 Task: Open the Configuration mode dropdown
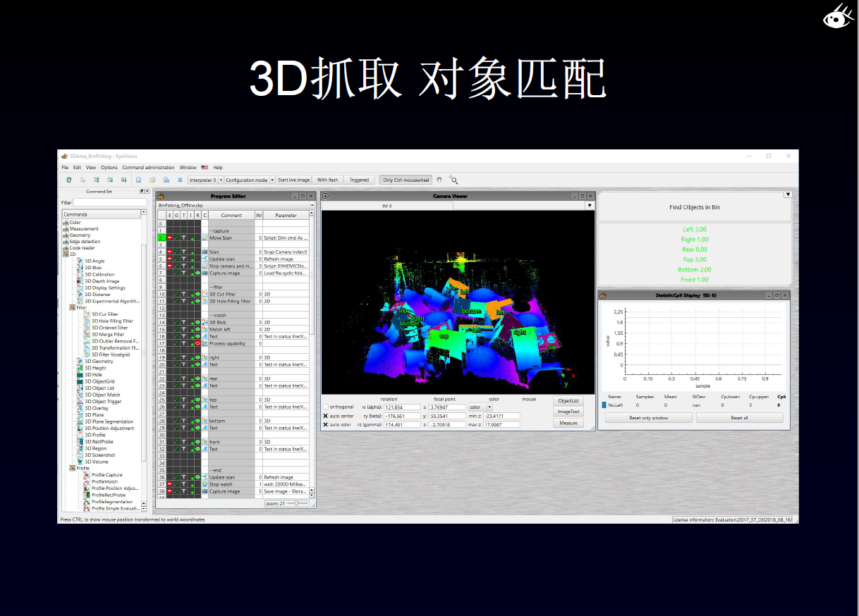click(x=249, y=180)
